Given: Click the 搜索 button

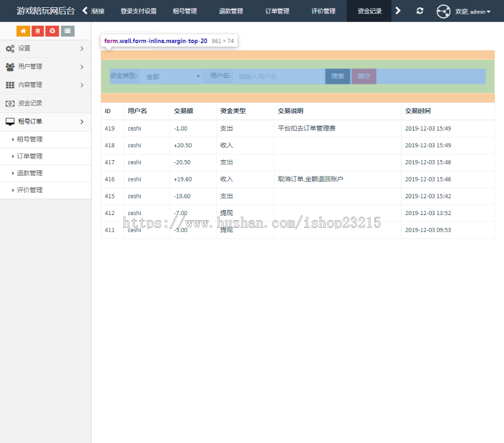Looking at the screenshot, I should [x=338, y=76].
